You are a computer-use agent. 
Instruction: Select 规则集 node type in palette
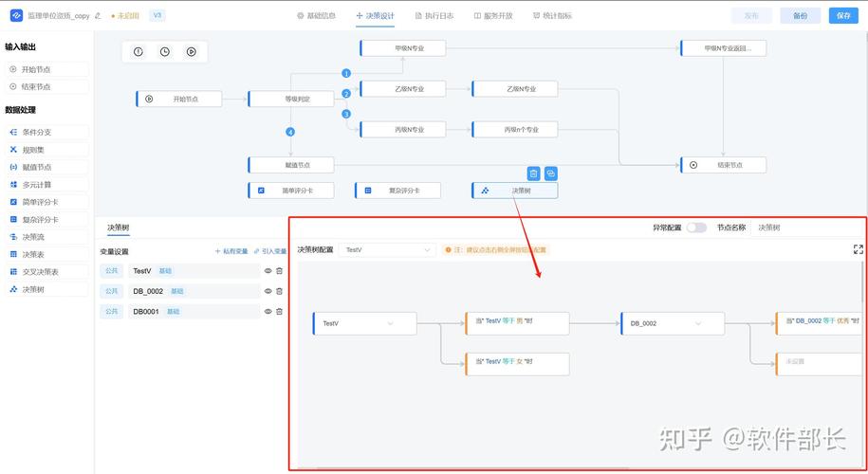click(x=47, y=150)
